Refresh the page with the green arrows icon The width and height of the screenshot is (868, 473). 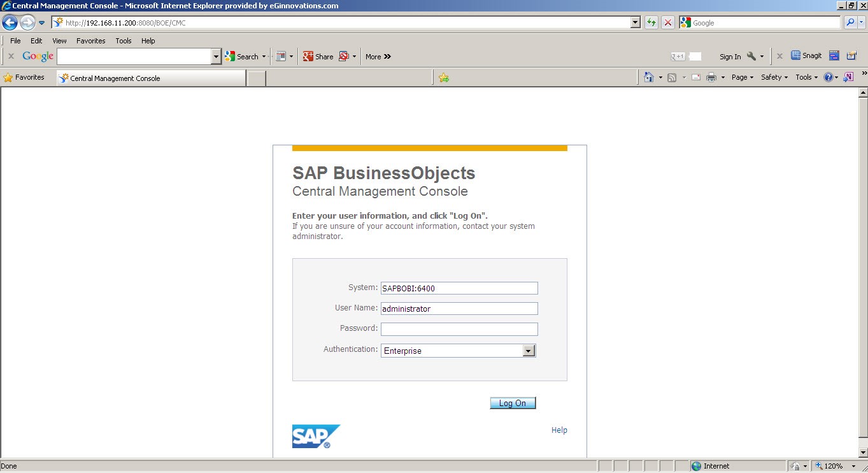pyautogui.click(x=651, y=22)
